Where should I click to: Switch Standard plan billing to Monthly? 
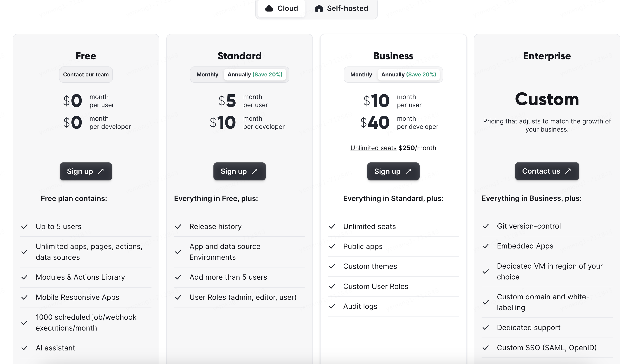[x=207, y=75]
